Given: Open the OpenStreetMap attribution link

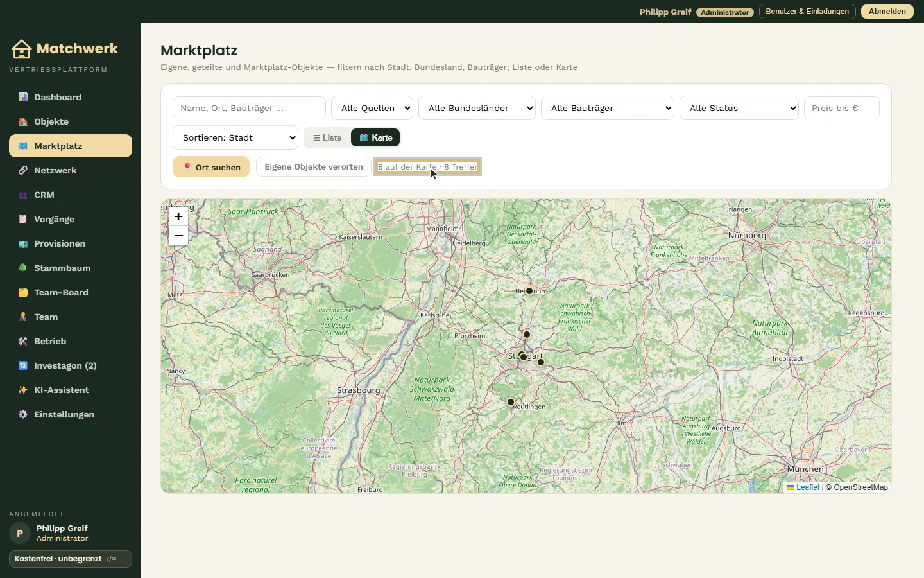Looking at the screenshot, I should tap(861, 487).
